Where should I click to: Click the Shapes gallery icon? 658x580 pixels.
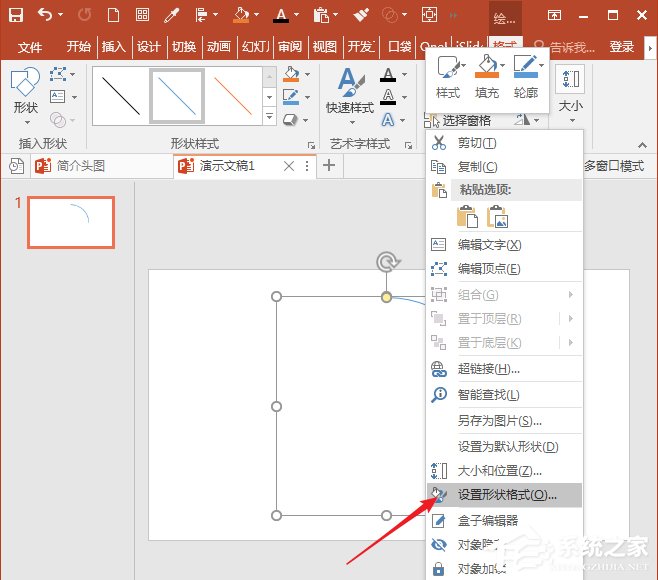[25, 87]
